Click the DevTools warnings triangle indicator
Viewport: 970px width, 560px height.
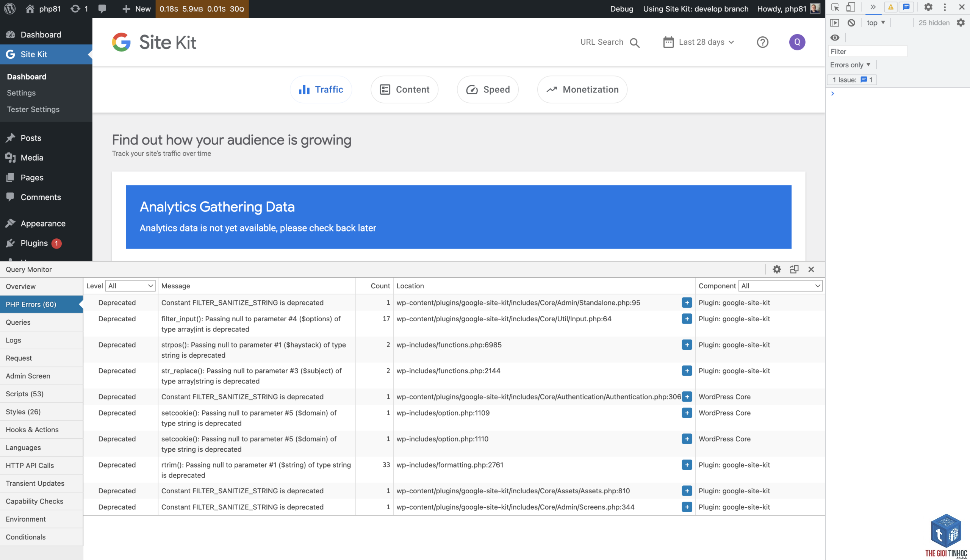pyautogui.click(x=890, y=7)
